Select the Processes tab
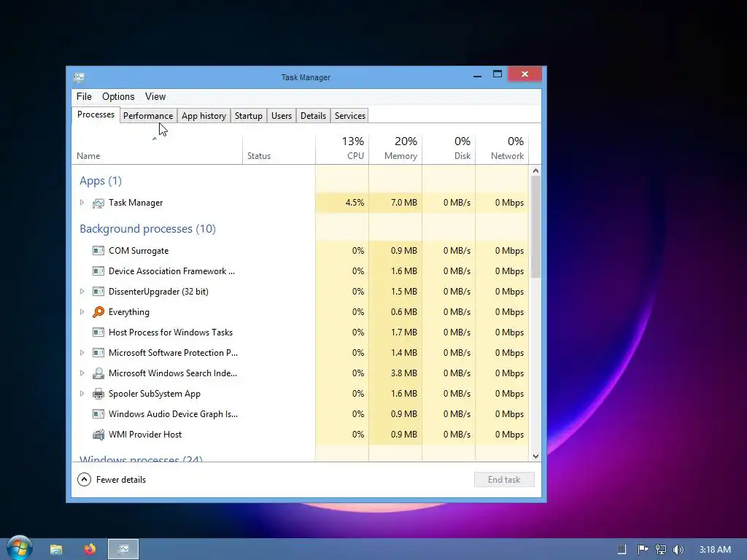 click(x=96, y=114)
